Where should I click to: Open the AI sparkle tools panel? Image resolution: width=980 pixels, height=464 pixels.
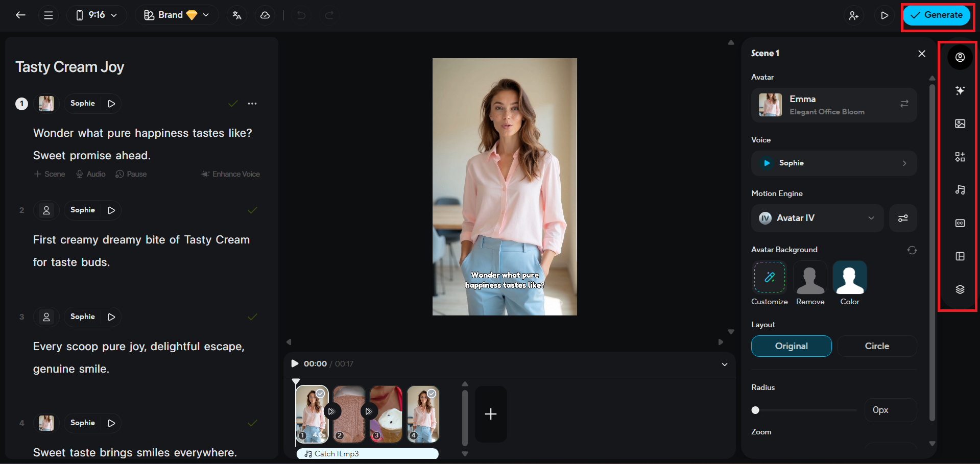[x=960, y=90]
